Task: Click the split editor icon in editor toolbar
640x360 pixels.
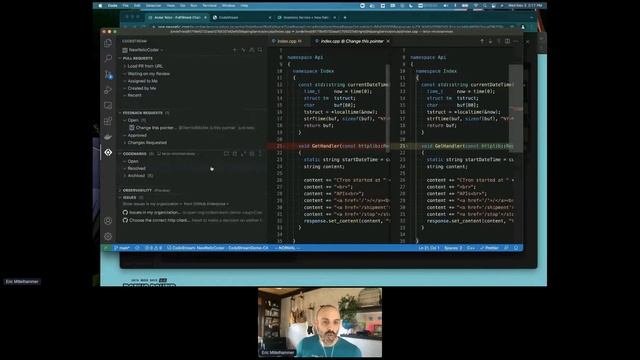Action: pos(507,41)
